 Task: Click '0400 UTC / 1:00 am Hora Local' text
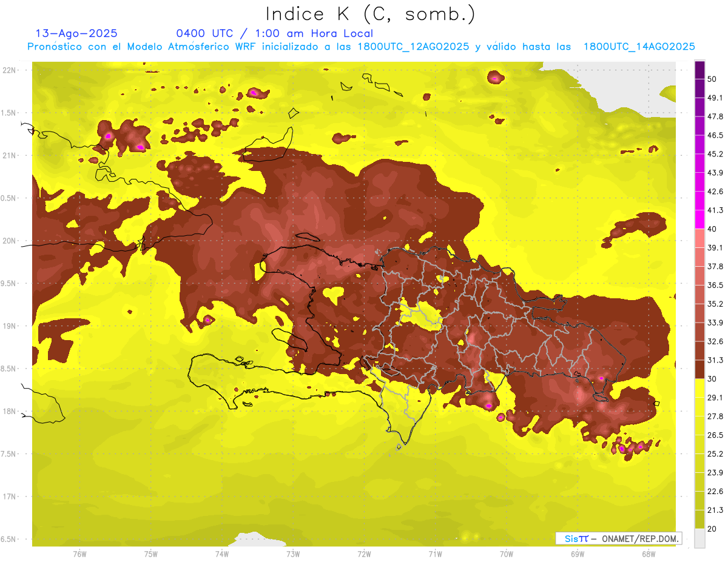[274, 33]
